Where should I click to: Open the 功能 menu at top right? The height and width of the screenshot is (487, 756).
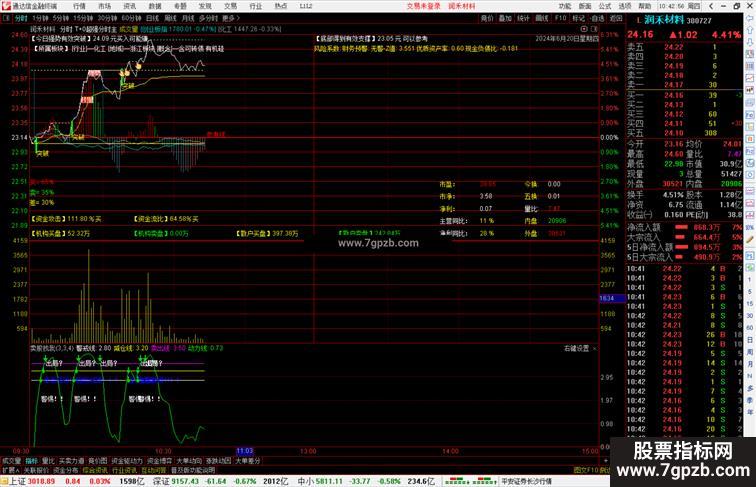click(565, 6)
